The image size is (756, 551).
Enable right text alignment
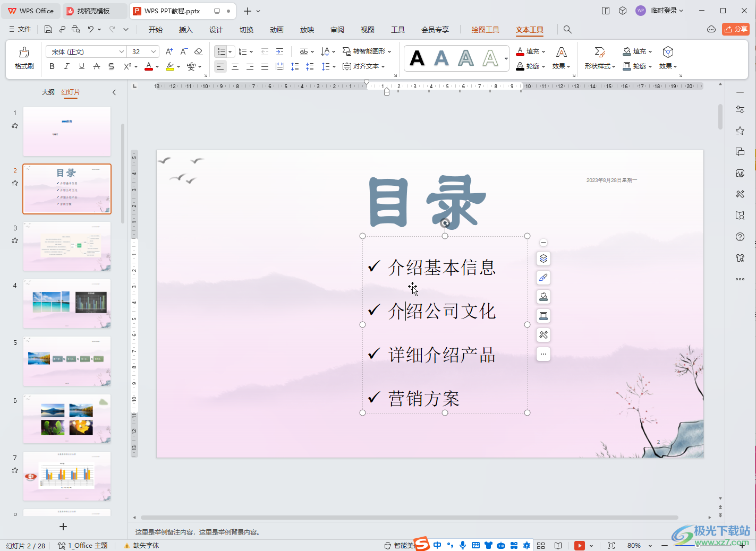250,66
